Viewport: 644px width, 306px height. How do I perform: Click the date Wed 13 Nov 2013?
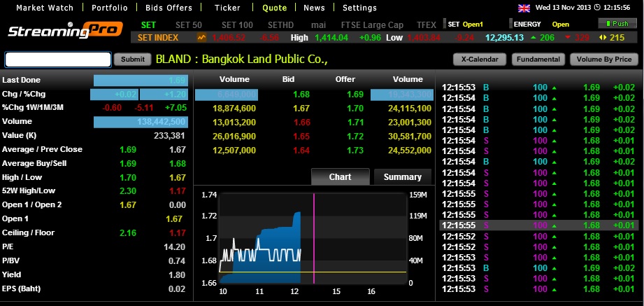click(x=562, y=8)
